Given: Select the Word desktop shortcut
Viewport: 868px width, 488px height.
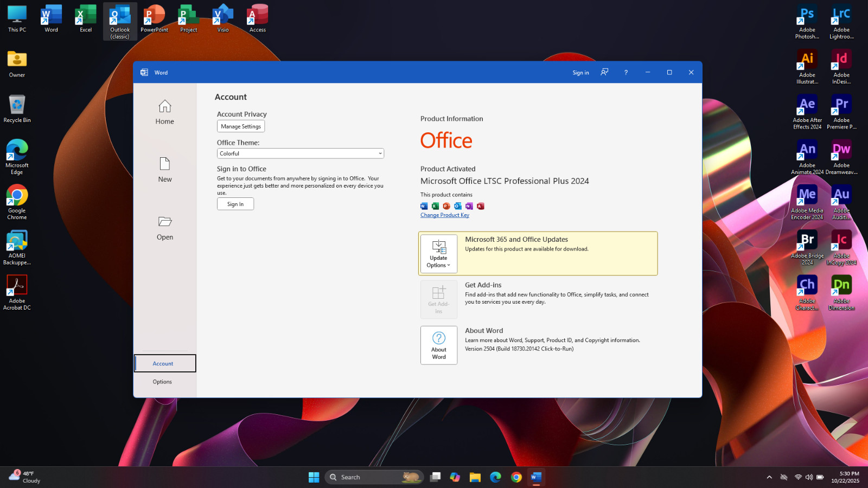Looking at the screenshot, I should (x=52, y=19).
